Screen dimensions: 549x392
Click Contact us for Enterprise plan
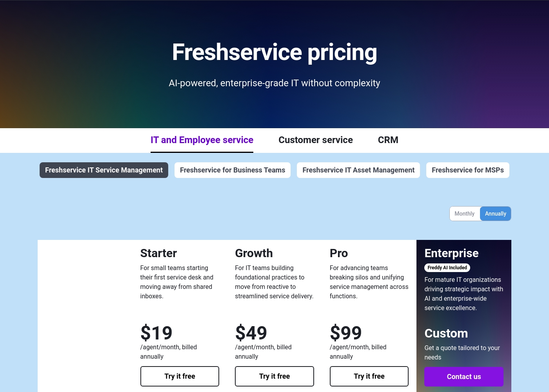pyautogui.click(x=464, y=377)
